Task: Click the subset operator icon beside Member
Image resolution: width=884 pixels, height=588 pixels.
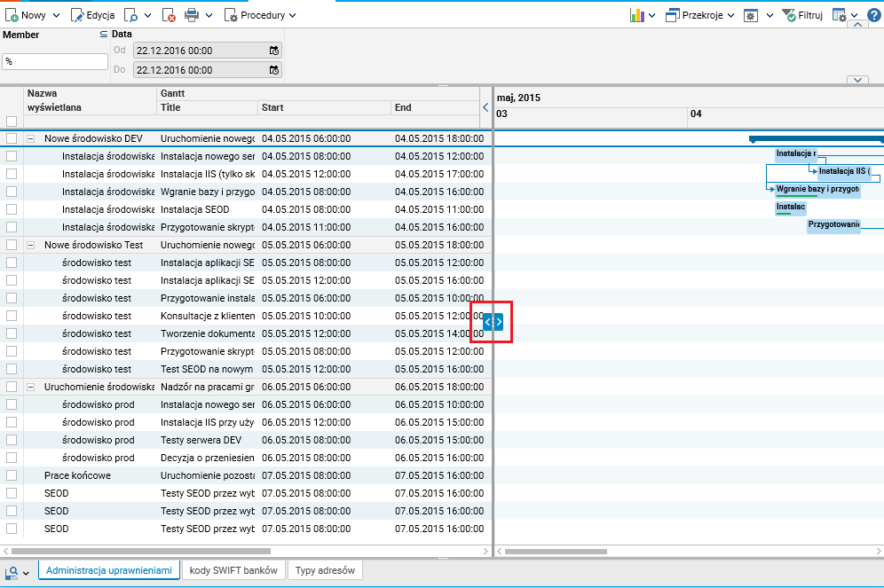Action: (x=103, y=35)
